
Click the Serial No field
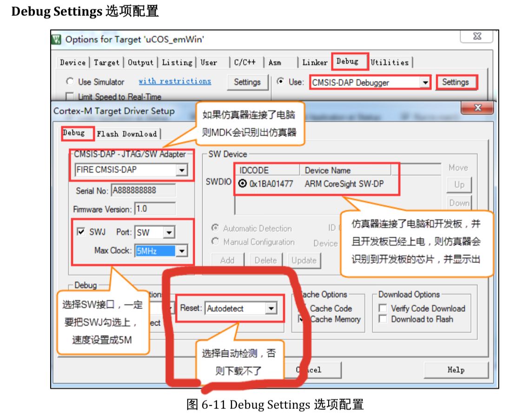[x=143, y=190]
